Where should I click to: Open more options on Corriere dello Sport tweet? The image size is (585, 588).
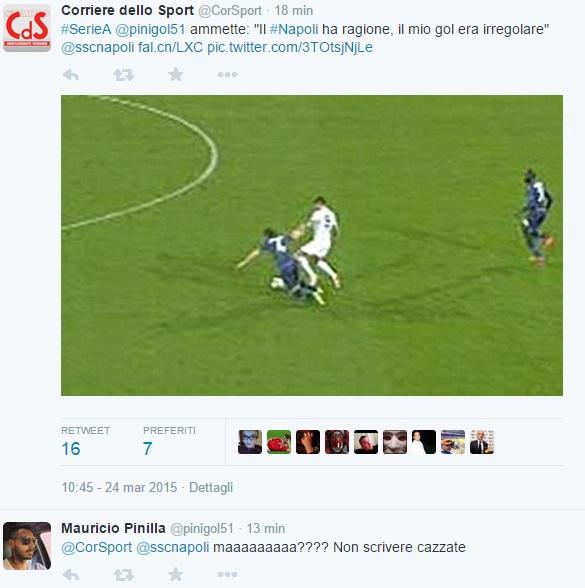coord(227,75)
